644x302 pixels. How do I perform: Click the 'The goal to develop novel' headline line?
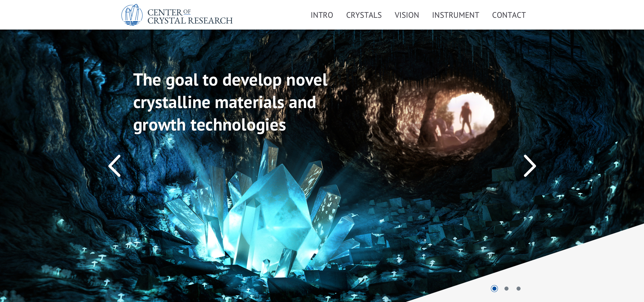click(230, 80)
